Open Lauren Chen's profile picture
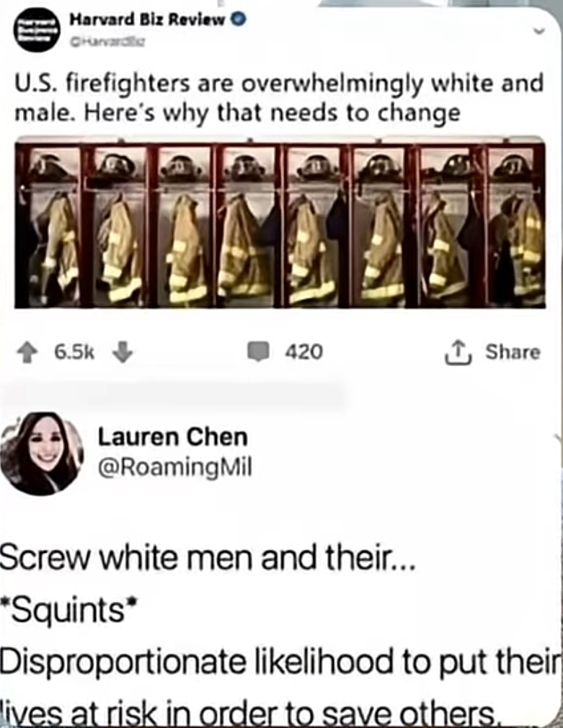This screenshot has width=563, height=728. 42,453
